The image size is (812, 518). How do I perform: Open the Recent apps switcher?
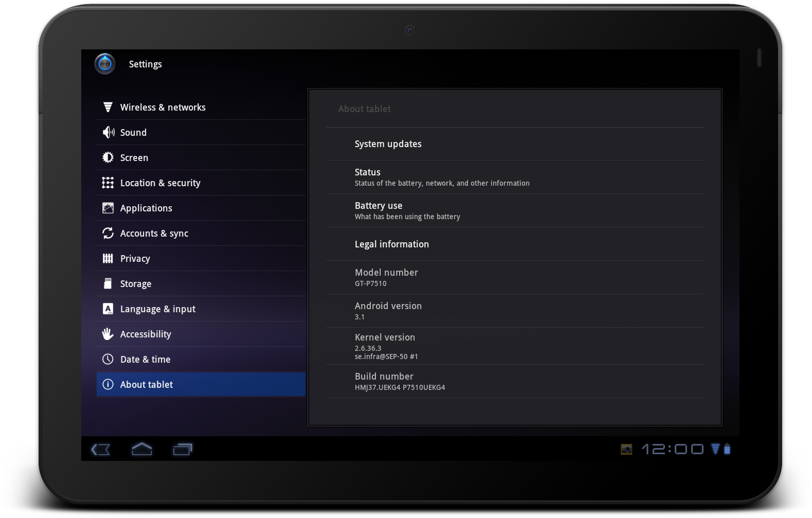click(183, 449)
